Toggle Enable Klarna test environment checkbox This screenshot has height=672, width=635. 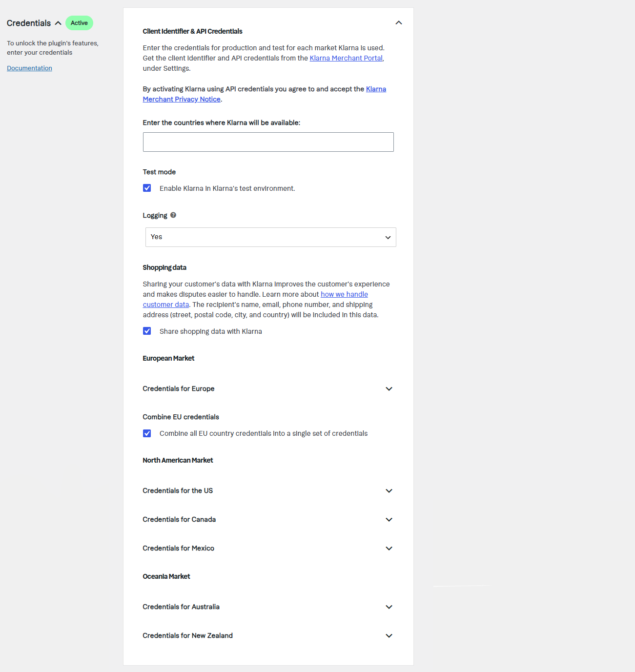coord(147,188)
